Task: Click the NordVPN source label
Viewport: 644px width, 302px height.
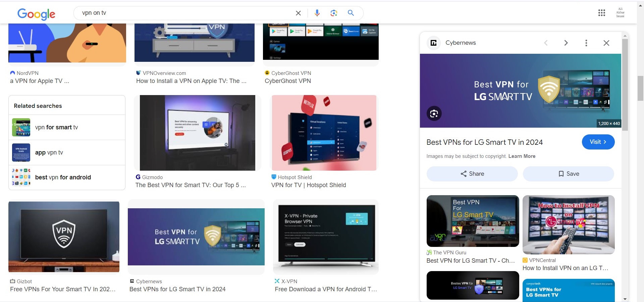Action: click(28, 73)
